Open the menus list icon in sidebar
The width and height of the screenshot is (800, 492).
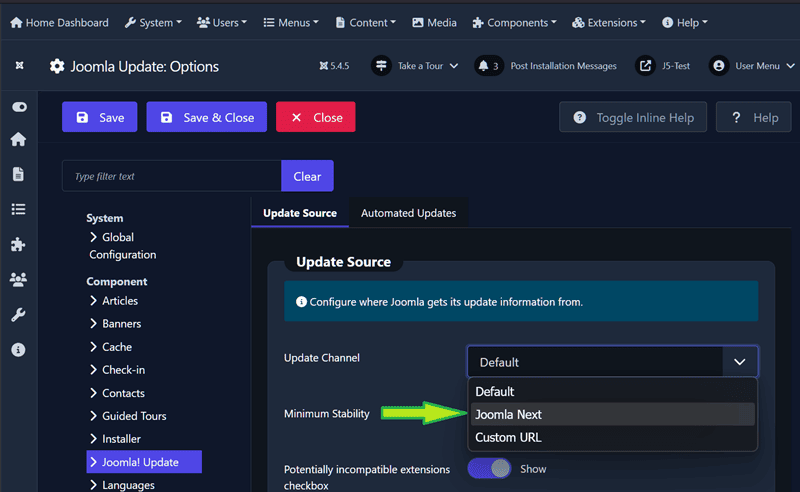click(x=19, y=210)
